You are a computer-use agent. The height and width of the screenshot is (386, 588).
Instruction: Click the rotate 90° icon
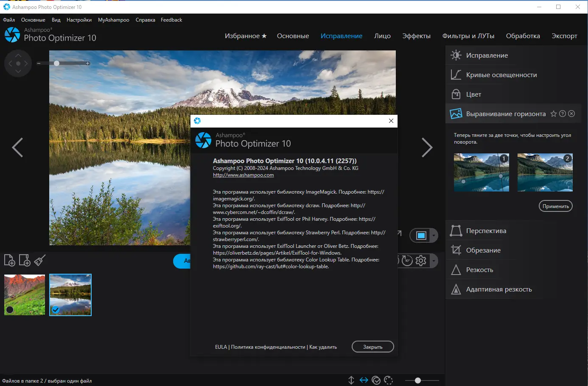click(x=407, y=261)
